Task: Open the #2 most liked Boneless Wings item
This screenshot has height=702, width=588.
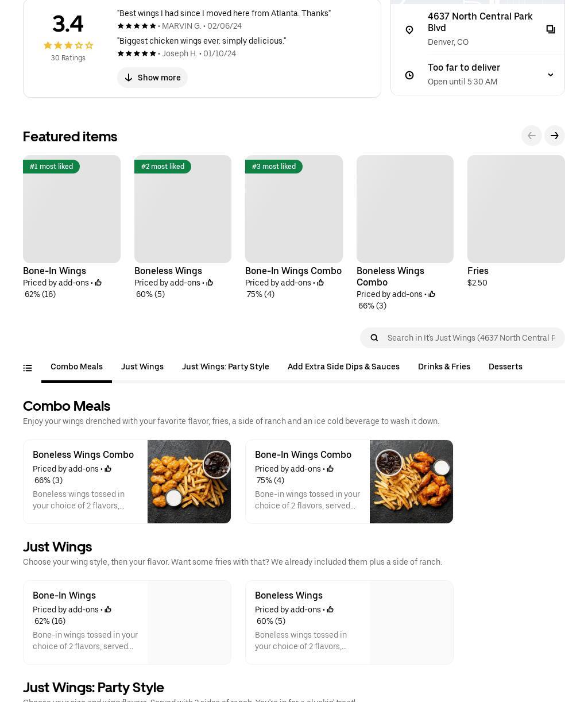Action: pyautogui.click(x=183, y=210)
